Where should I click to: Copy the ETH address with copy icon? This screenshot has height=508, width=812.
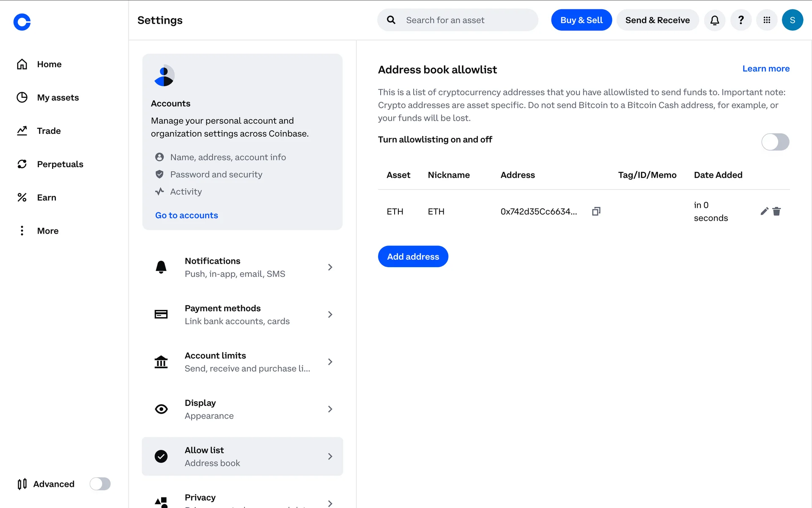pyautogui.click(x=596, y=211)
